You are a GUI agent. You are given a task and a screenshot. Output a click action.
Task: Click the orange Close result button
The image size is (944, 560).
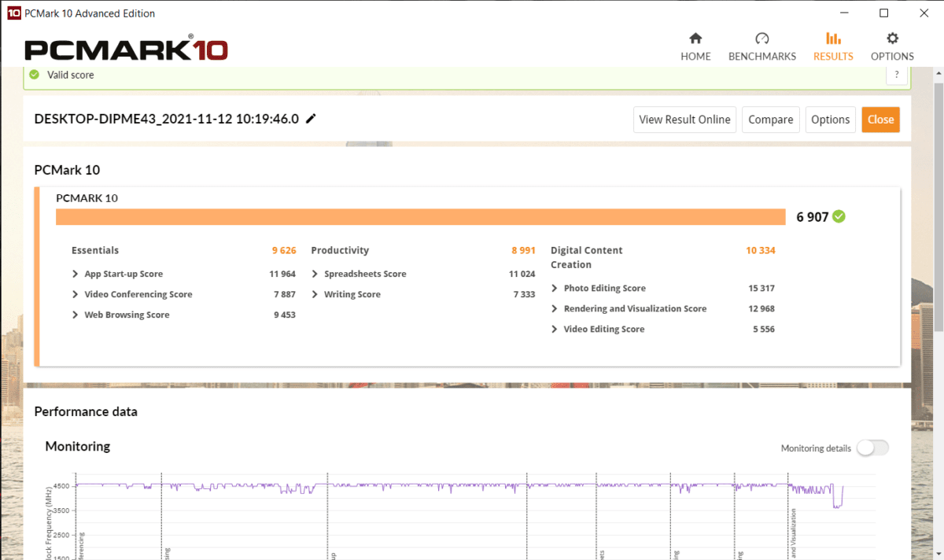tap(880, 120)
